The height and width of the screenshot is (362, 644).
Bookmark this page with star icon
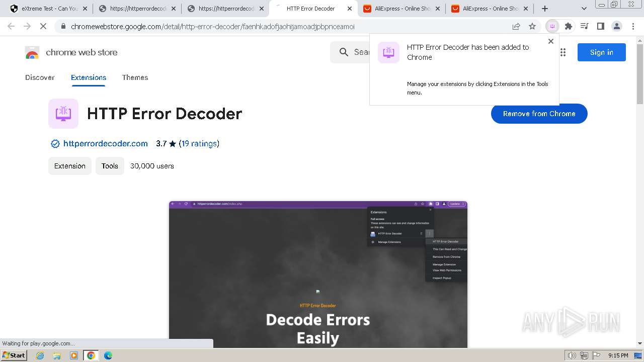(532, 26)
